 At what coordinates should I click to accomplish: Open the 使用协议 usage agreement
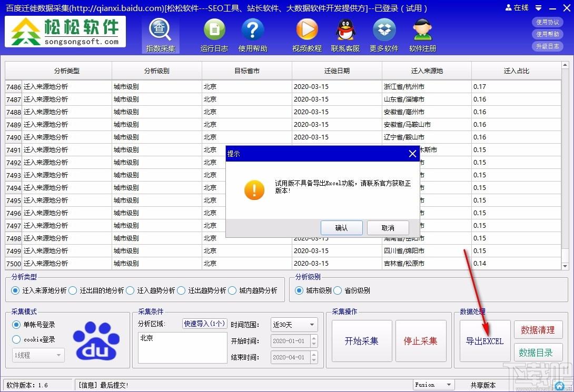[x=547, y=22]
